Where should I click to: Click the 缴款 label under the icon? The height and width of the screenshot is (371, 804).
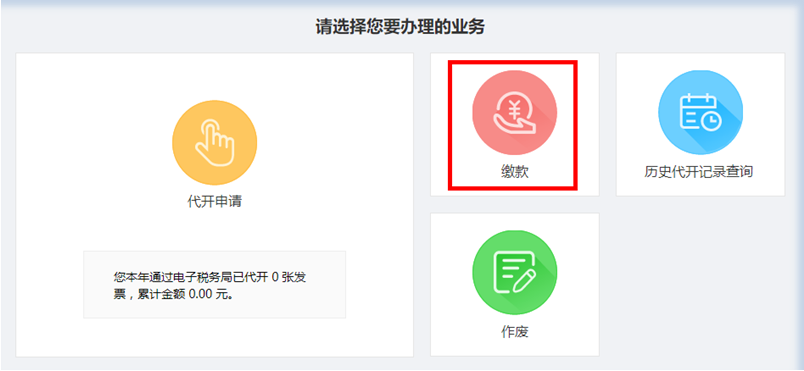click(x=514, y=172)
